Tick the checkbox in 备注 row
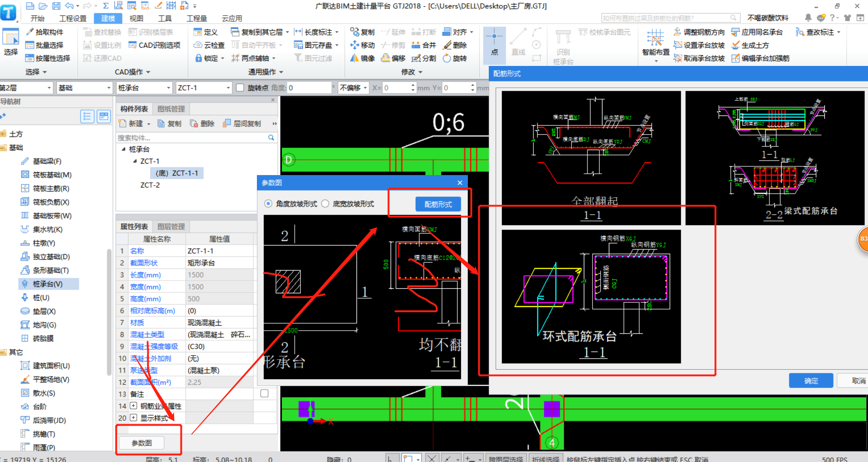868x462 pixels. point(264,393)
